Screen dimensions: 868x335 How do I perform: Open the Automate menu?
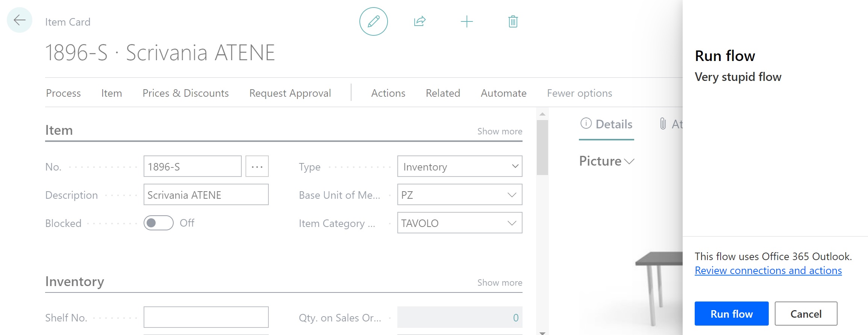[503, 93]
